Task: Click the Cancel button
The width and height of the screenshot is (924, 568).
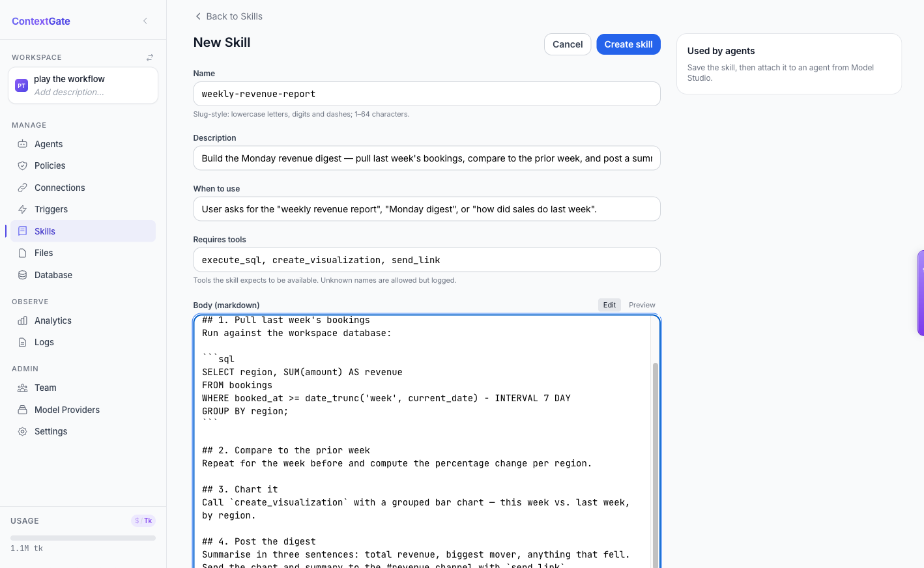Action: tap(568, 44)
